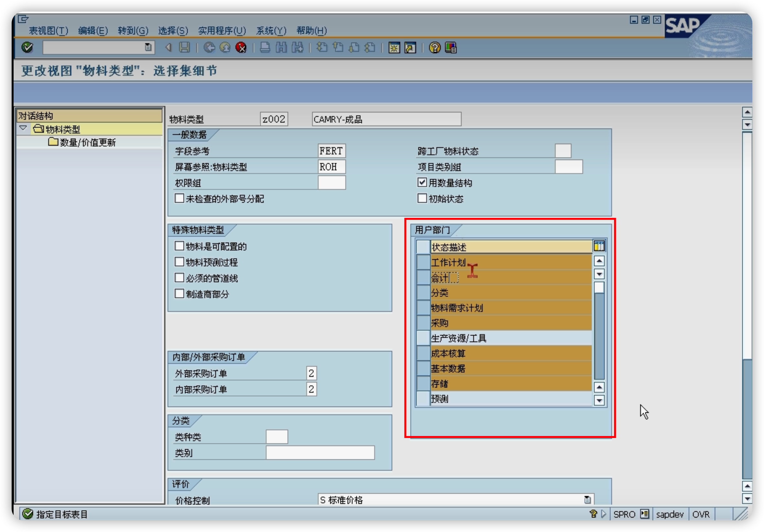This screenshot has height=532, width=764.
Task: Click the Generate Shortcut icon
Action: pos(410,48)
